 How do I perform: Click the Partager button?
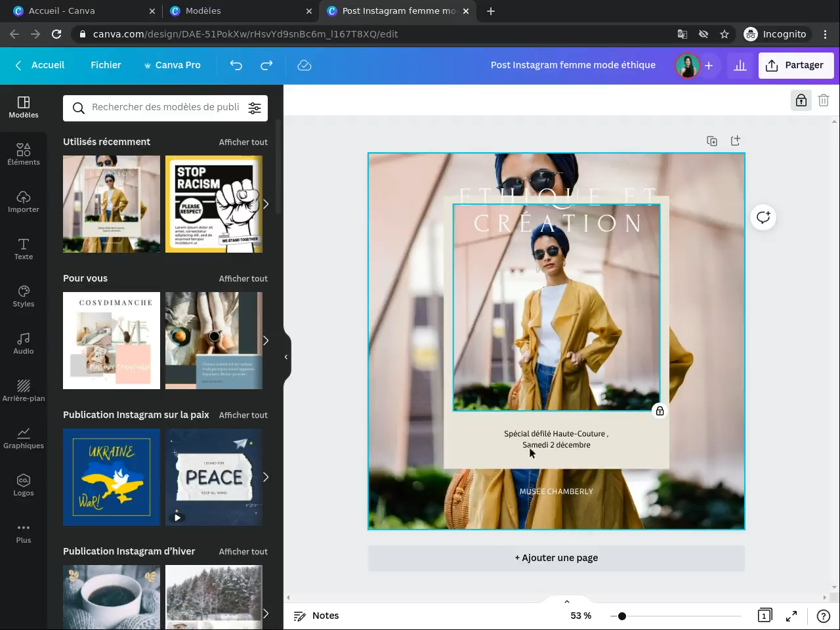[x=795, y=65]
